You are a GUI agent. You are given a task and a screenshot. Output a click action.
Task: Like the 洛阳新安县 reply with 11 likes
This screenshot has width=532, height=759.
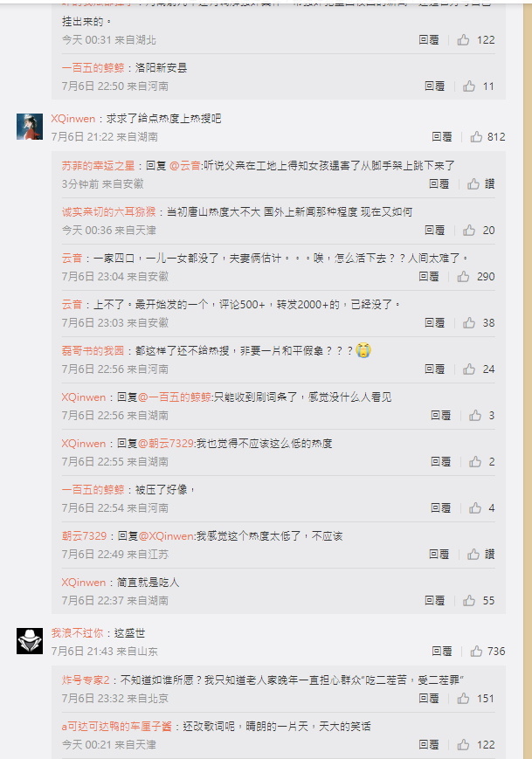pyautogui.click(x=479, y=86)
